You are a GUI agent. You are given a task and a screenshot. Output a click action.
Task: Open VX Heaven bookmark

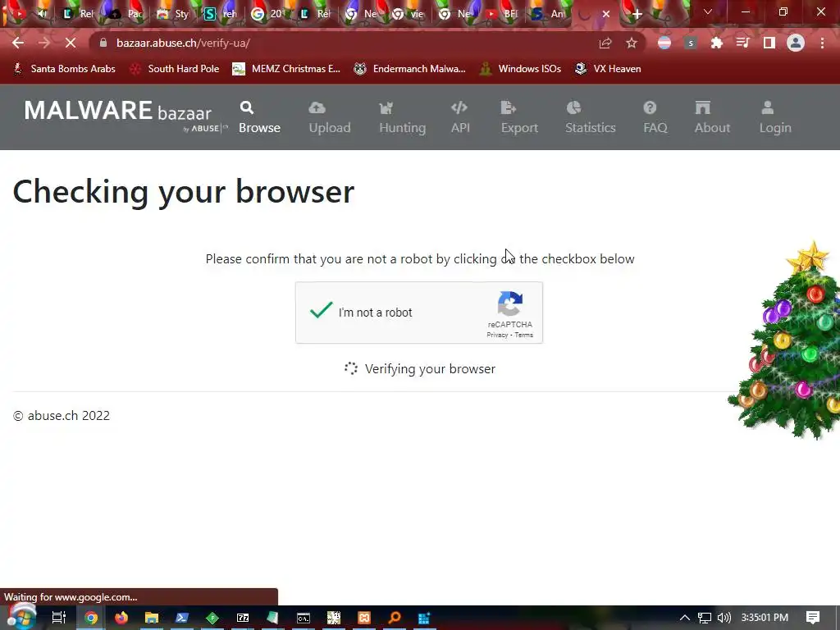pyautogui.click(x=608, y=69)
